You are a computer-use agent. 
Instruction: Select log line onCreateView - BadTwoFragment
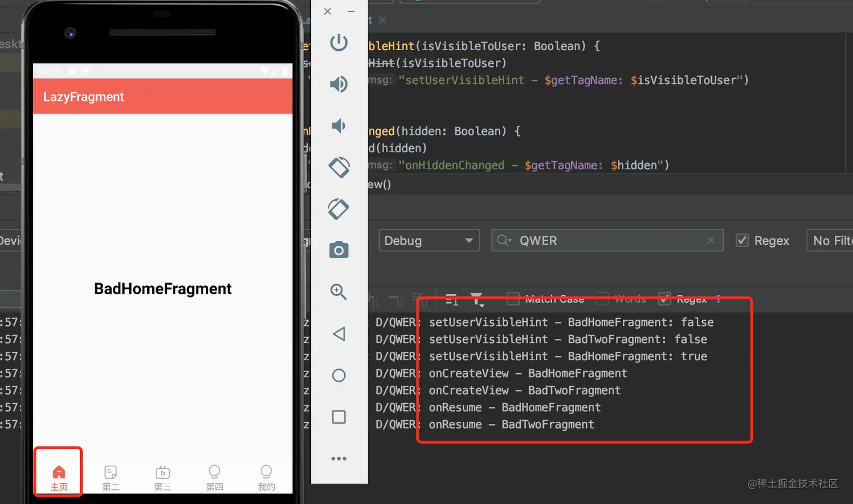pyautogui.click(x=525, y=390)
